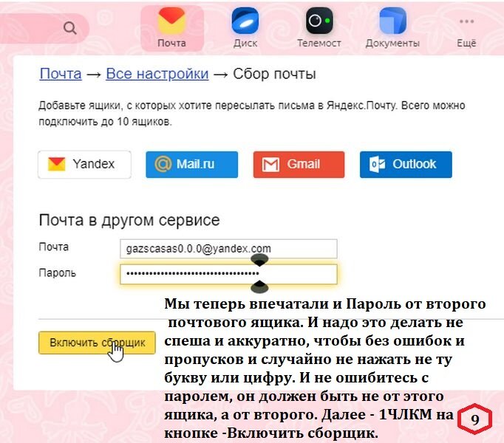Choose the Outlook mailbox button

click(406, 164)
